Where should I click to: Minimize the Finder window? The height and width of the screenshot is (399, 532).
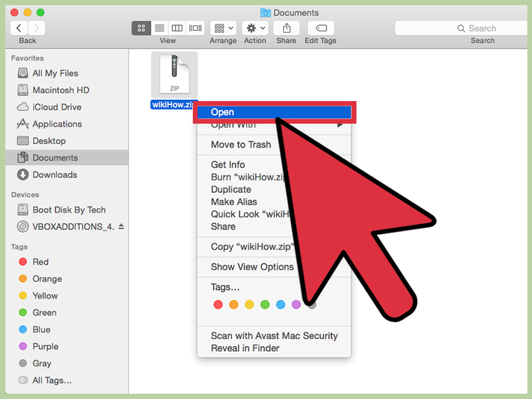(x=27, y=13)
